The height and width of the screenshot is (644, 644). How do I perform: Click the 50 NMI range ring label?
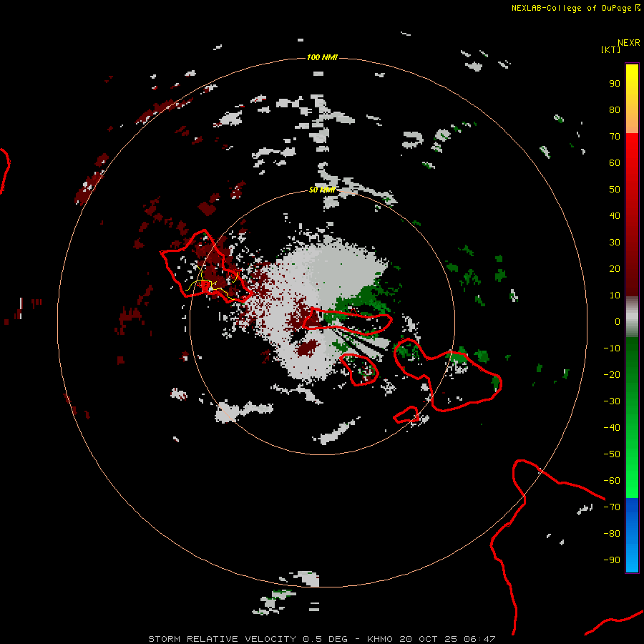click(x=322, y=190)
